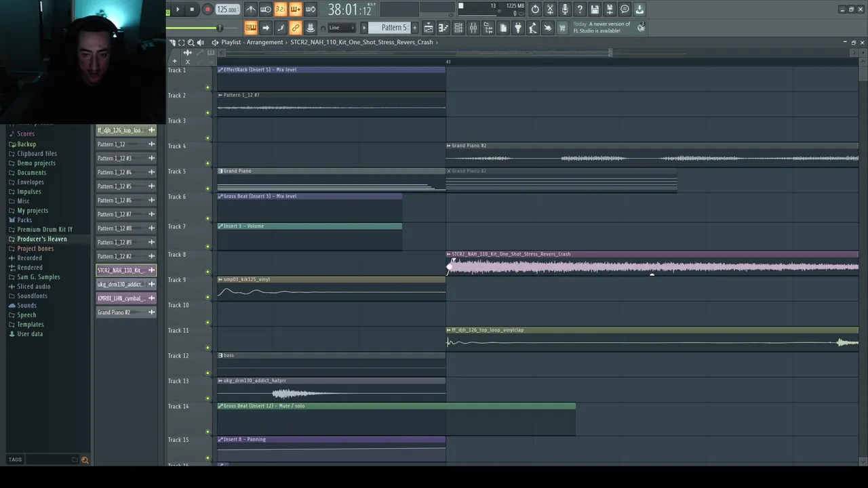The image size is (868, 488).
Task: Open the plugin picker plug icon
Action: tap(518, 28)
